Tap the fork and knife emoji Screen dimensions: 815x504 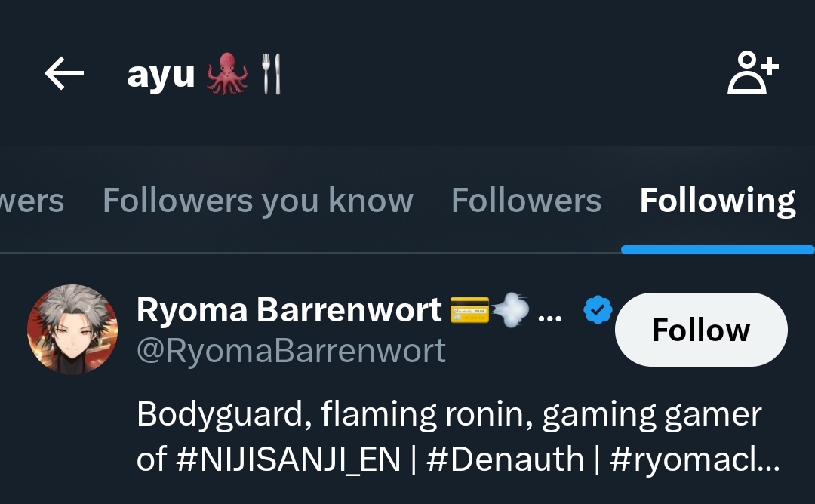272,74
